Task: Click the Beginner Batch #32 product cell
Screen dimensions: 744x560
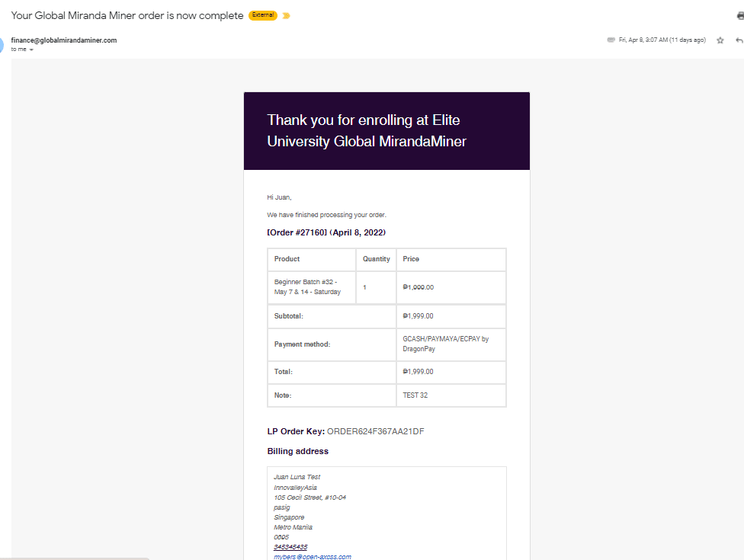Action: 311,287
